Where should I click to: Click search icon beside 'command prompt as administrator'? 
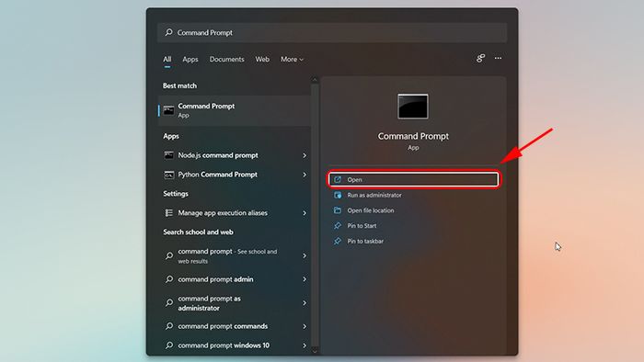168,303
